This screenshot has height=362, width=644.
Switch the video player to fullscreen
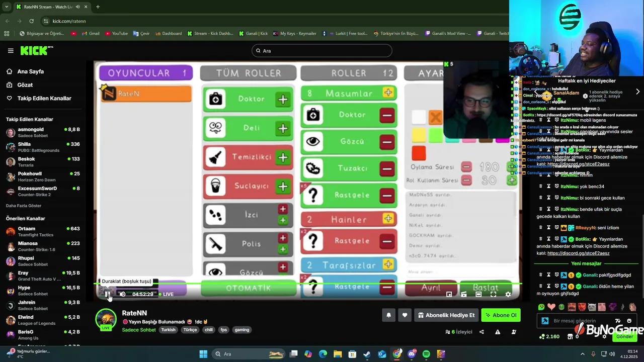click(493, 294)
